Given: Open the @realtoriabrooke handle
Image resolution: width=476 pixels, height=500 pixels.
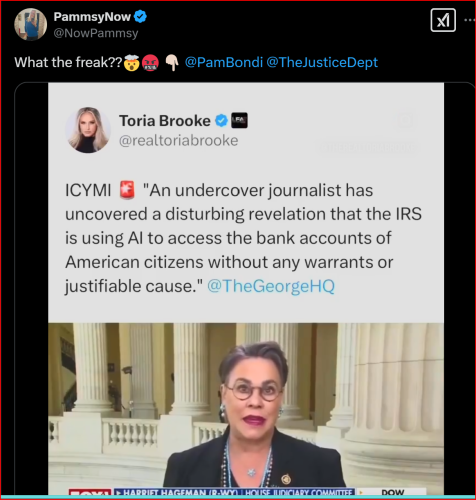Looking at the screenshot, I should (x=179, y=141).
